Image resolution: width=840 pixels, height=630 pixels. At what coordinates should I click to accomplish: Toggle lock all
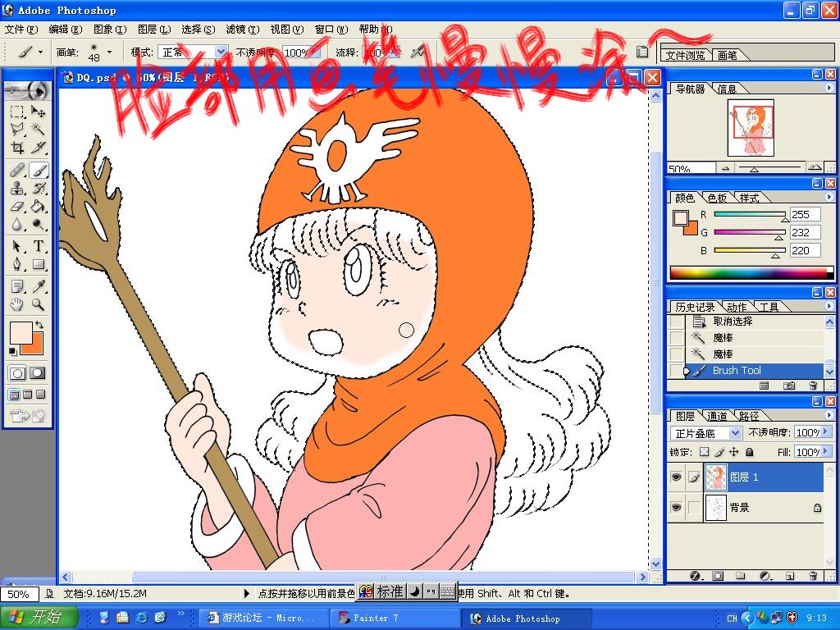(750, 452)
